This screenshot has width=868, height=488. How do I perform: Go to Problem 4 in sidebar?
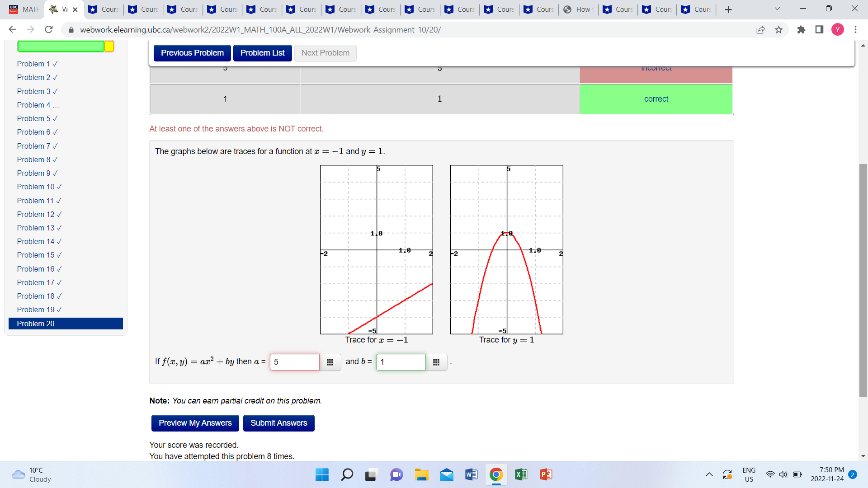click(34, 105)
